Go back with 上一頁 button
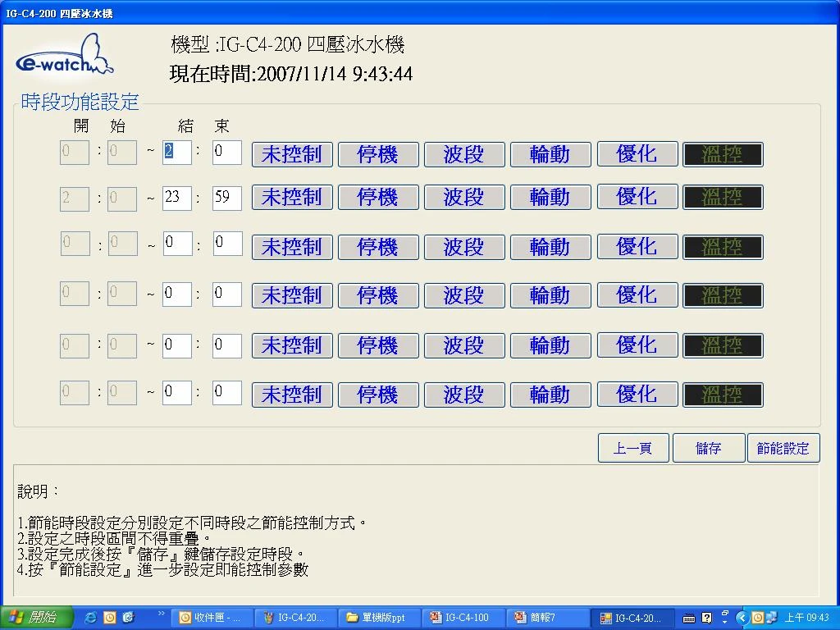The height and width of the screenshot is (630, 840). pos(633,449)
